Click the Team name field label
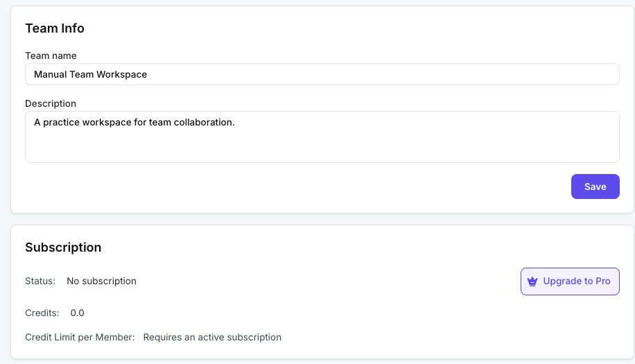 coord(51,55)
